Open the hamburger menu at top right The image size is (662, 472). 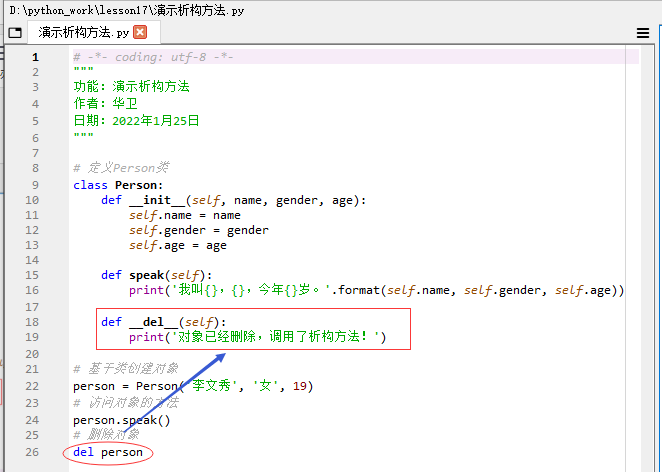pos(643,33)
